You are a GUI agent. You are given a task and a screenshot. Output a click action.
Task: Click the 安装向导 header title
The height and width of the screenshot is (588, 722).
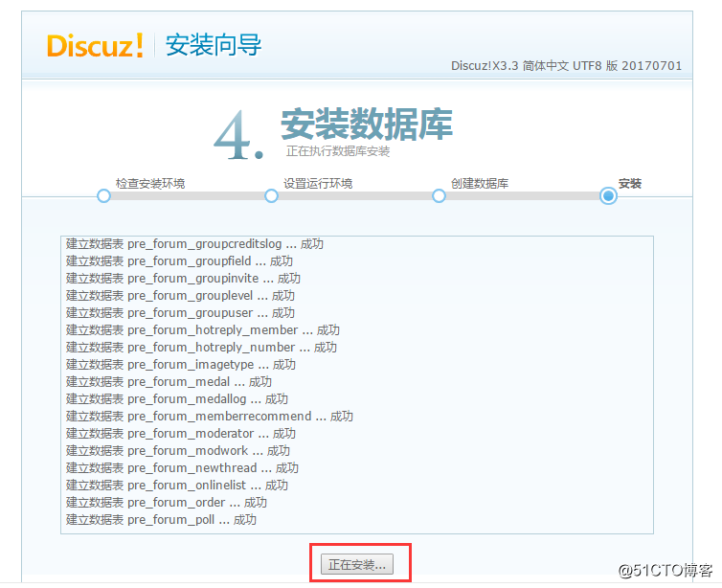214,45
